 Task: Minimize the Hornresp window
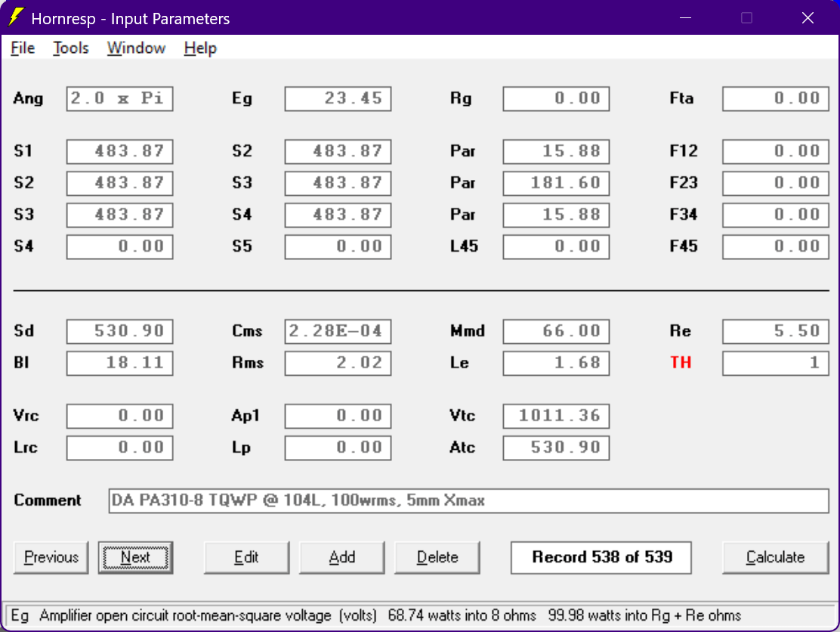[685, 17]
